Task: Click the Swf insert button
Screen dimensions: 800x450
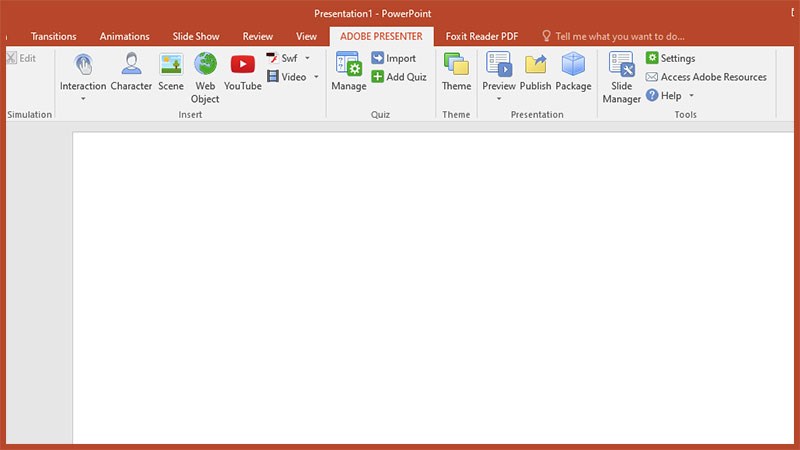Action: pos(282,58)
